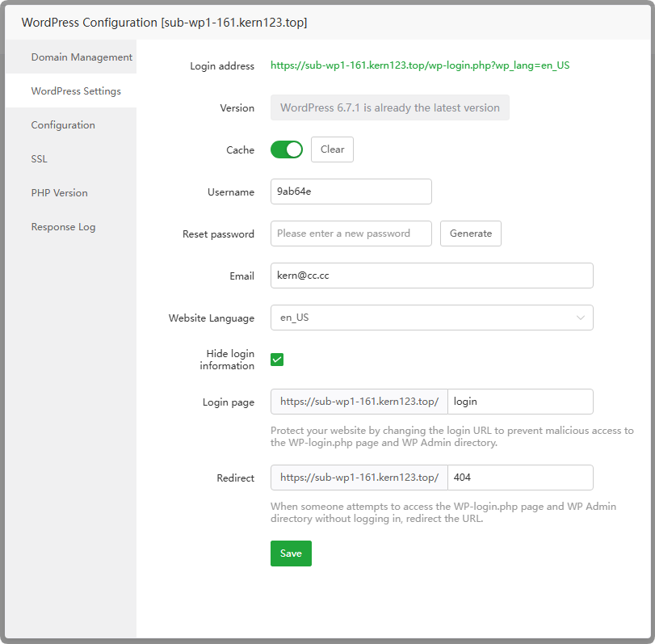Screen dimensions: 655x644
Task: Expand the Website Language dropdown
Action: point(420,318)
